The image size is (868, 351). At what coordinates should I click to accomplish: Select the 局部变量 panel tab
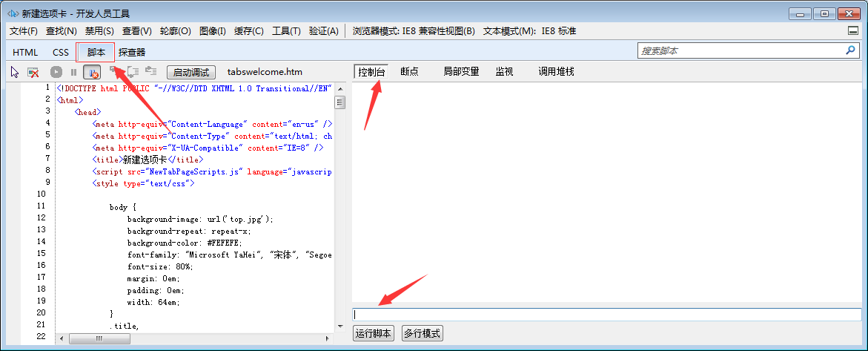(461, 71)
